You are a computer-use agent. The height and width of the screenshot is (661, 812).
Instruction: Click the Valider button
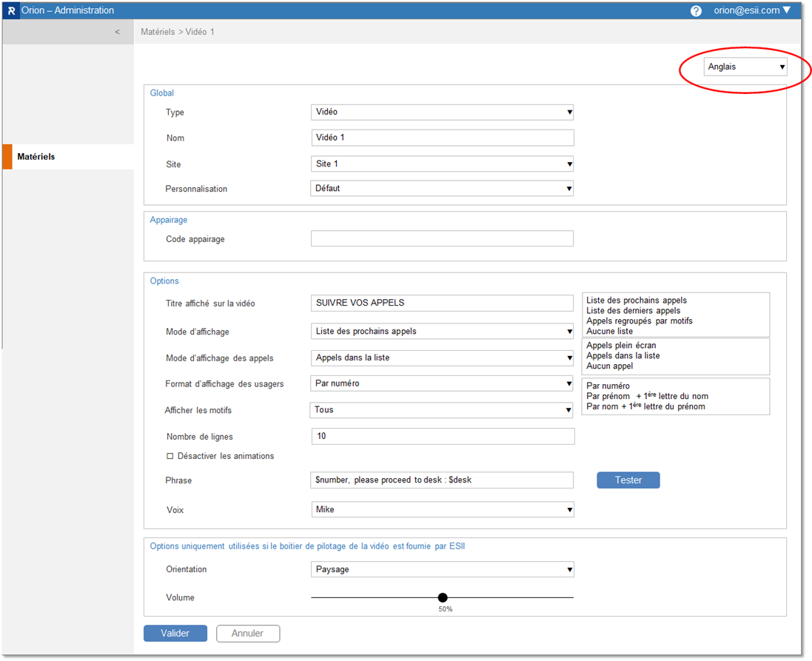pyautogui.click(x=175, y=634)
